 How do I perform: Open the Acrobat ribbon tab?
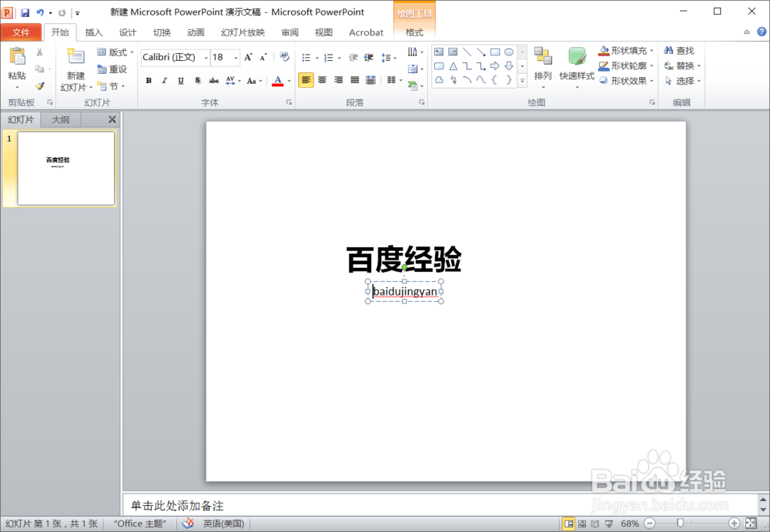pos(366,32)
